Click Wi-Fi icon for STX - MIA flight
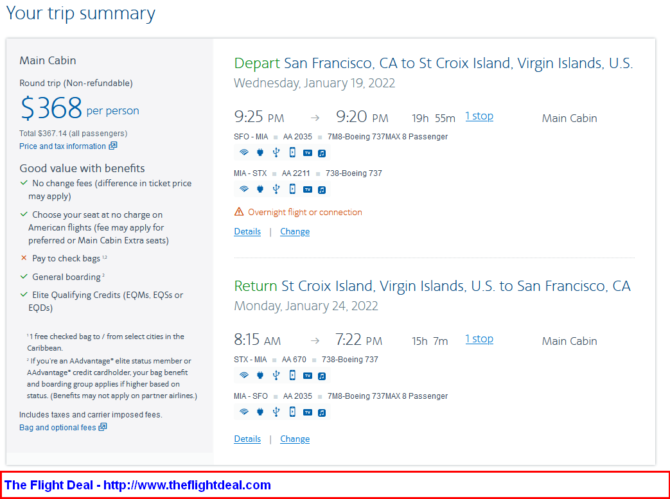Image resolution: width=670 pixels, height=499 pixels. [244, 375]
